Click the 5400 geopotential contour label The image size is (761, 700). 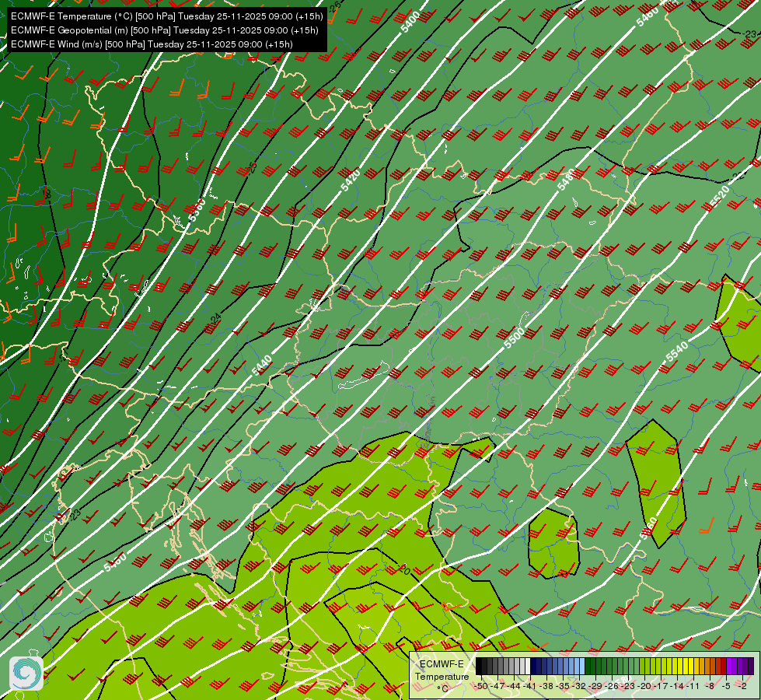tap(410, 22)
